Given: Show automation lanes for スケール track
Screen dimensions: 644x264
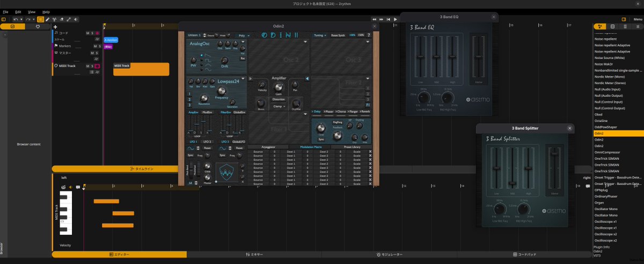Looking at the screenshot, I should point(97,39).
